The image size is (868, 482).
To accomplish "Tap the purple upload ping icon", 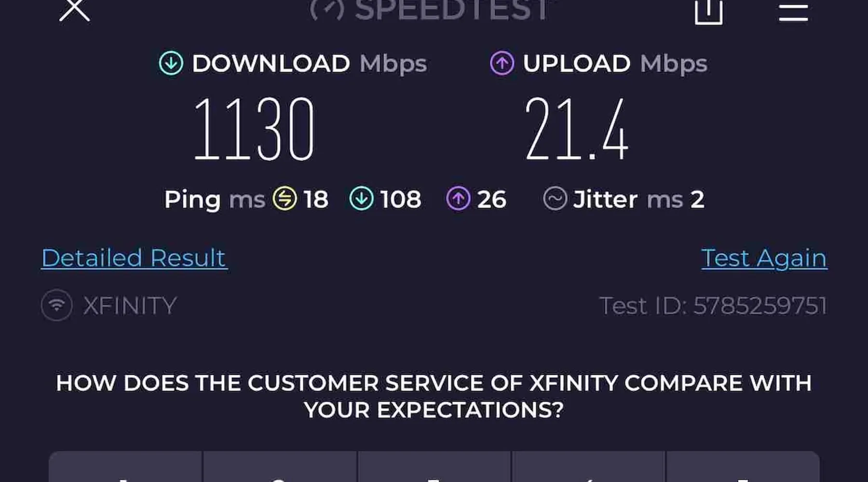I will click(x=458, y=199).
